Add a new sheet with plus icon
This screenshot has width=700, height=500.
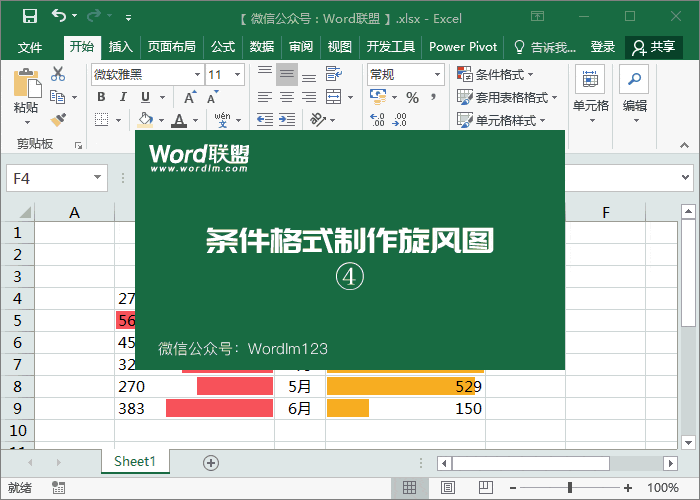(x=211, y=463)
